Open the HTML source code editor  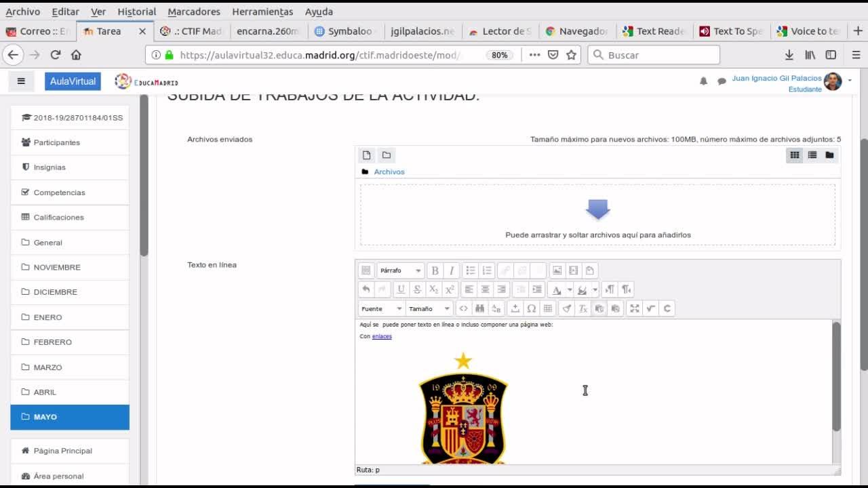(464, 308)
